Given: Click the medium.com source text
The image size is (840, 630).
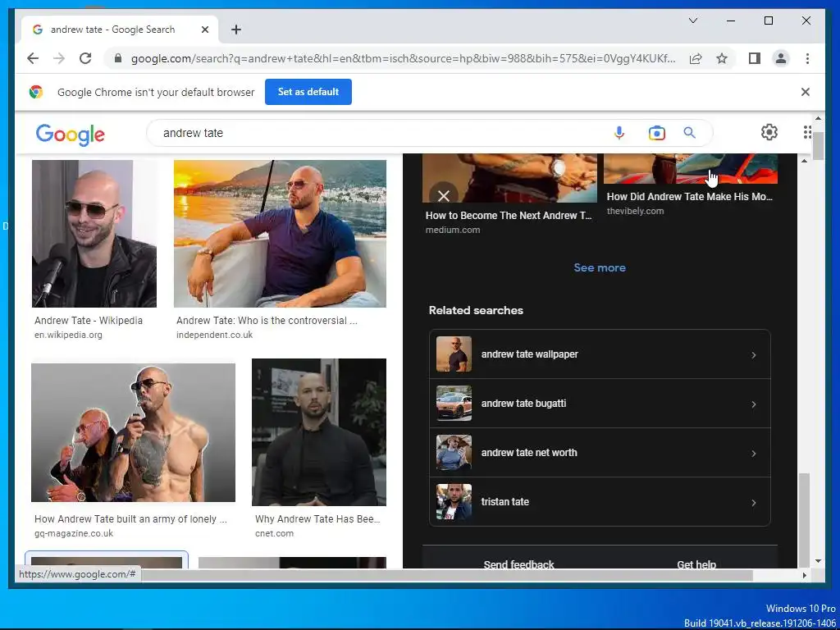Looking at the screenshot, I should pyautogui.click(x=453, y=230).
